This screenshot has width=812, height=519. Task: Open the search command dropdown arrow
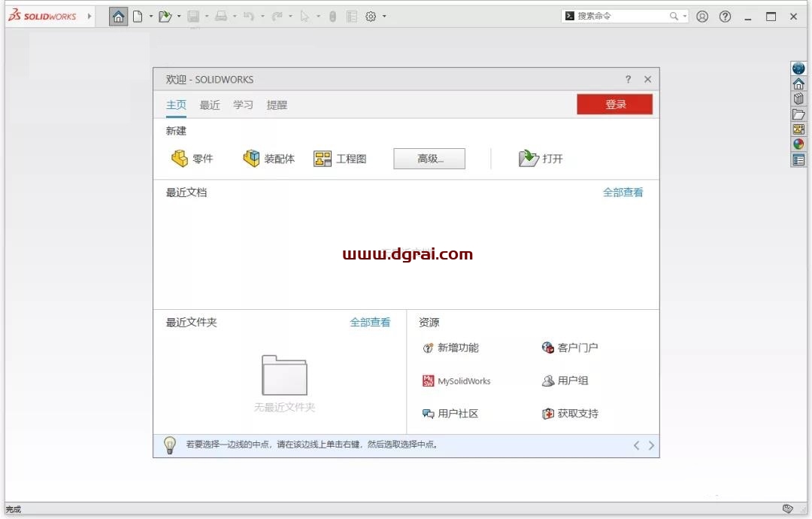pos(685,17)
